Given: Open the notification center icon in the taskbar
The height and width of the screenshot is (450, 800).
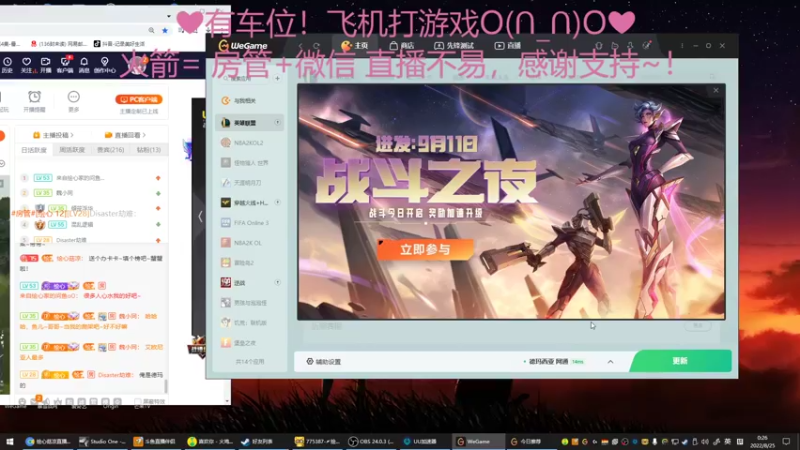Looking at the screenshot, I should (x=786, y=441).
